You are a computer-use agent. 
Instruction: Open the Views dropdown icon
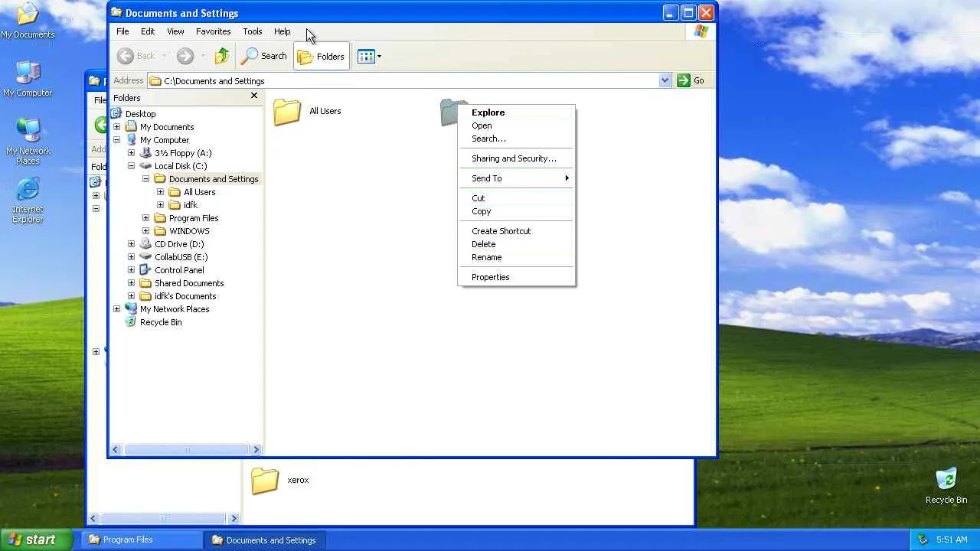[369, 56]
